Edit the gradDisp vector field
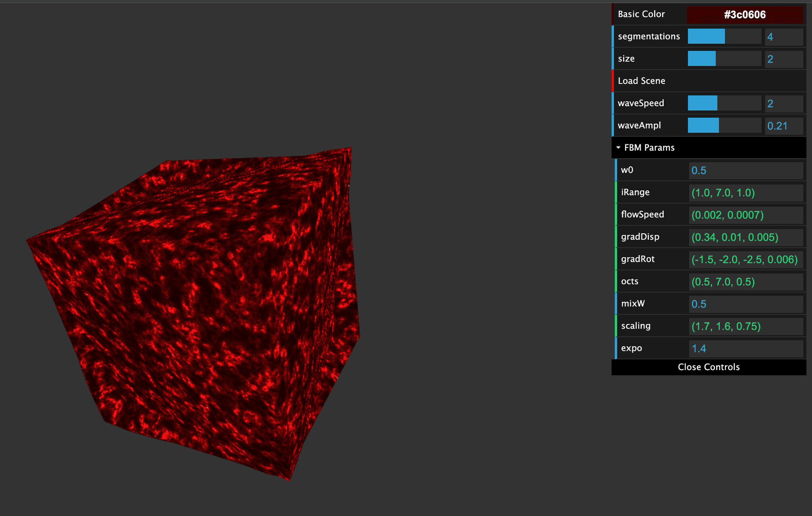The height and width of the screenshot is (516, 812). pos(746,237)
